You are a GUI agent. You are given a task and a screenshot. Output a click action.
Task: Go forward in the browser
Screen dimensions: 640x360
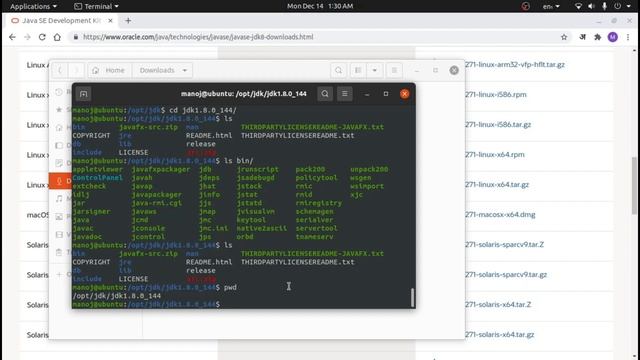tap(27, 37)
